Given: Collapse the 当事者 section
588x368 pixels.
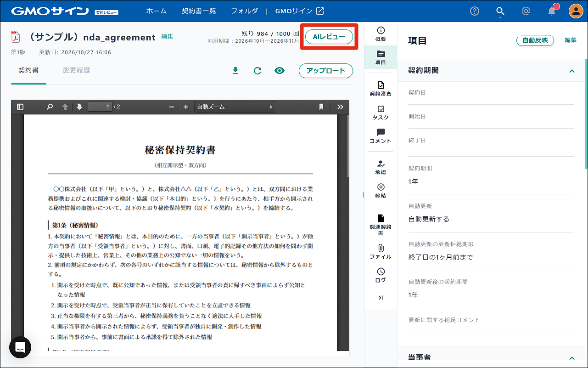Looking at the screenshot, I should pyautogui.click(x=572, y=358).
